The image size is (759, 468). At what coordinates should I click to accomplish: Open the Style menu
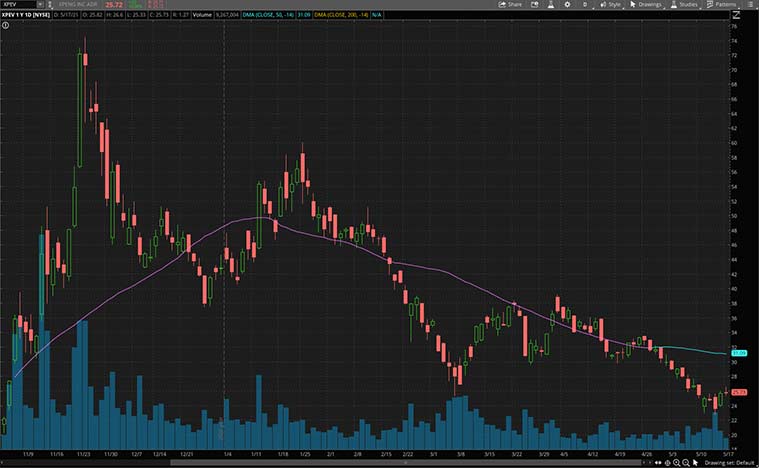pos(611,4)
